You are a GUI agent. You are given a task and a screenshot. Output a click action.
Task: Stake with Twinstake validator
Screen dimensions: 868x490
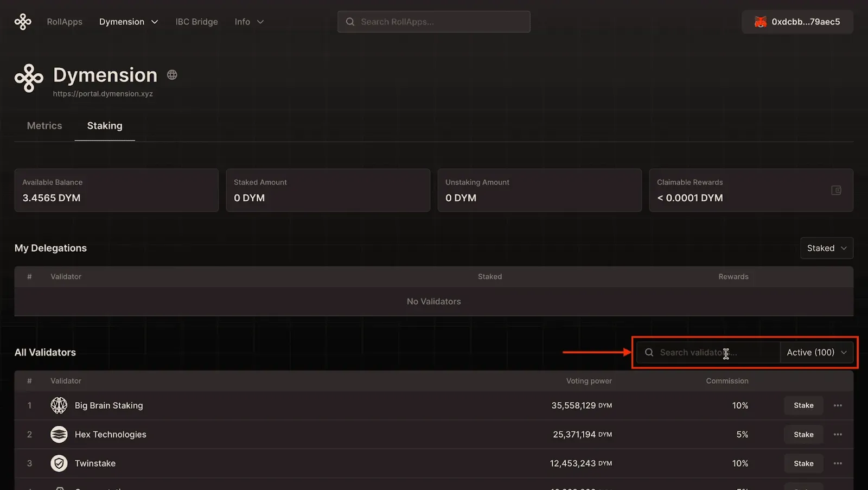coord(803,463)
